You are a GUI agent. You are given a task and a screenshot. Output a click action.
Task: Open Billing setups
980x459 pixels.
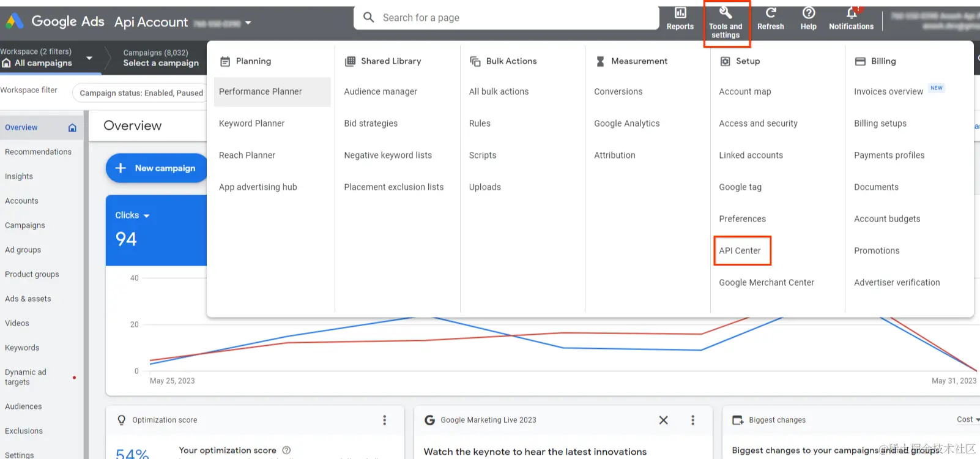pyautogui.click(x=880, y=124)
